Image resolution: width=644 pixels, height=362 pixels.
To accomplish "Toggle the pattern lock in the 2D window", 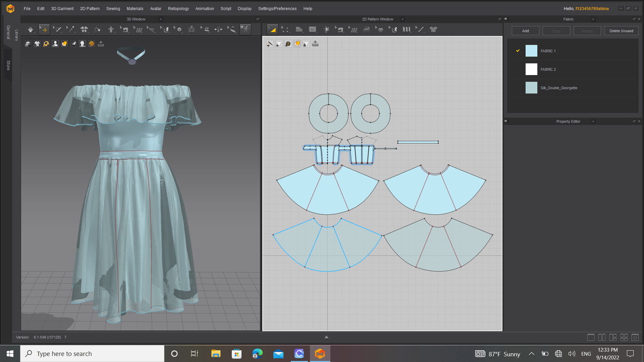I will (x=306, y=43).
